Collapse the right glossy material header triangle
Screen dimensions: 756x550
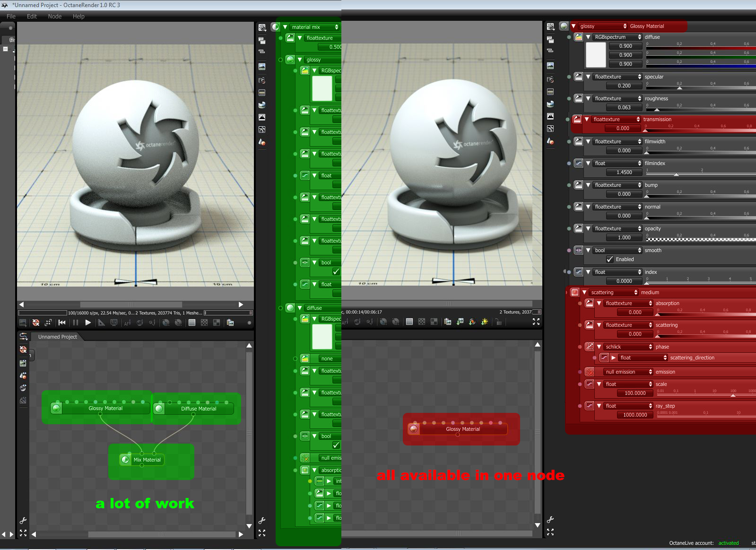coord(574,26)
